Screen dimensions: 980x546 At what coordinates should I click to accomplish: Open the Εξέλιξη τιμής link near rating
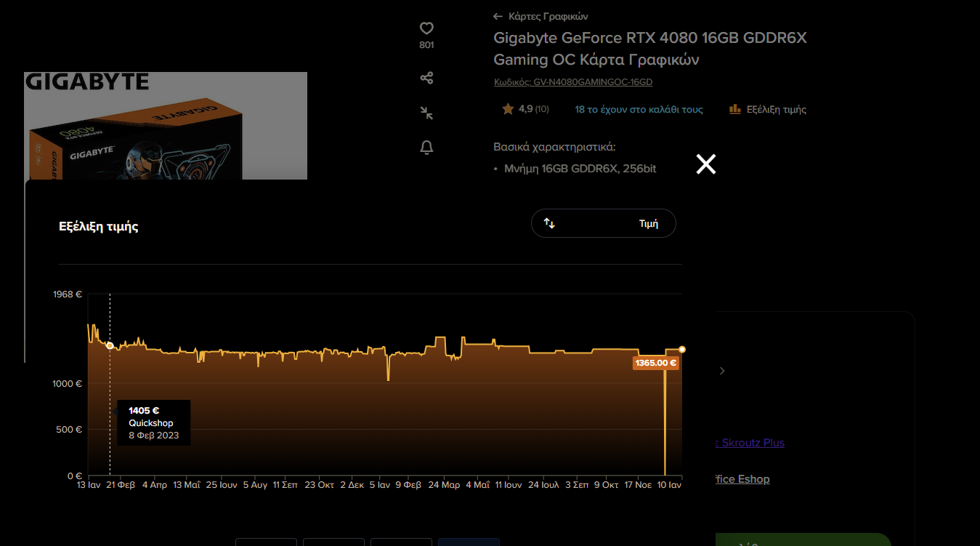[777, 109]
